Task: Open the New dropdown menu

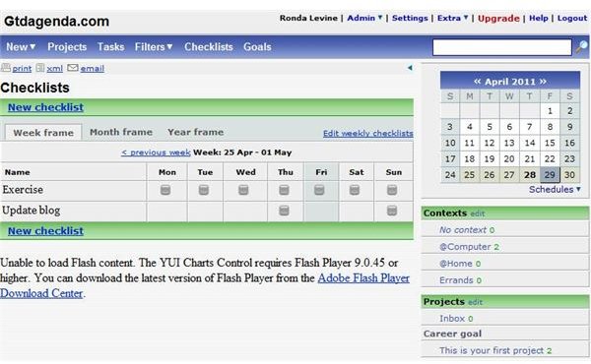Action: tap(21, 46)
